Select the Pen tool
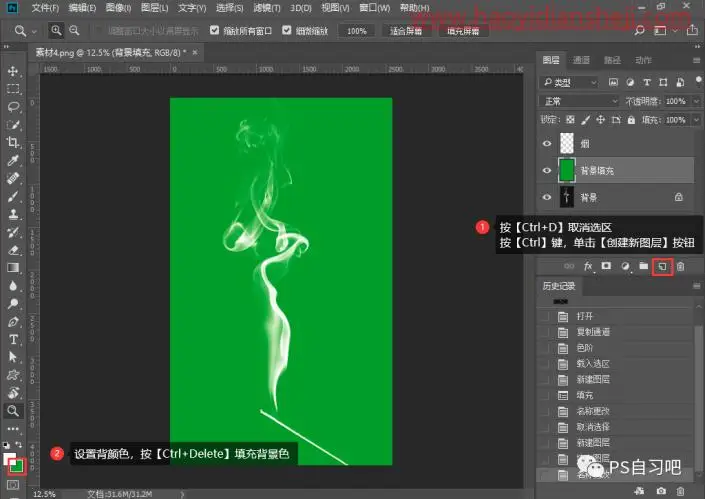The image size is (705, 499). click(13, 322)
